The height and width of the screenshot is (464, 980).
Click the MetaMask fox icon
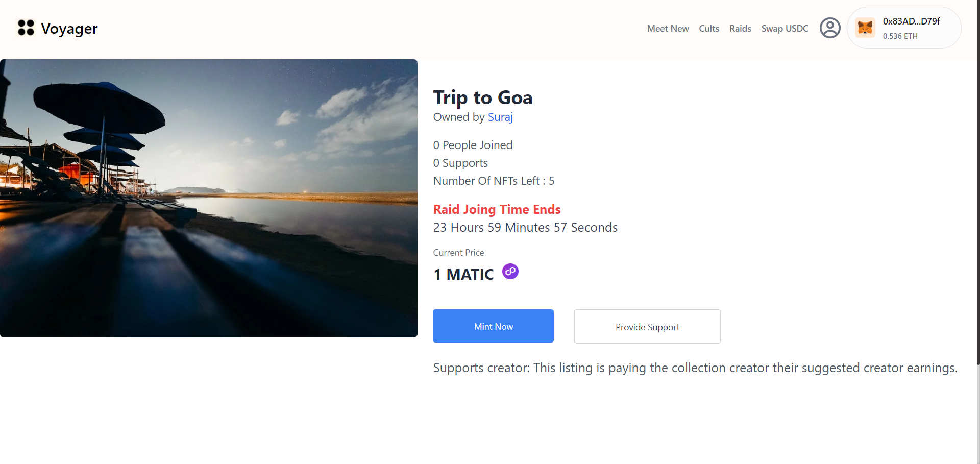pyautogui.click(x=865, y=28)
